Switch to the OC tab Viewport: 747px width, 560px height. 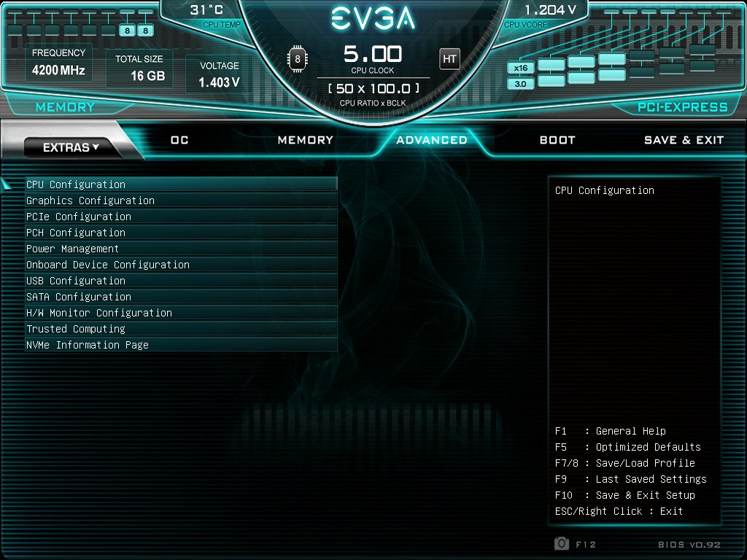coord(179,140)
